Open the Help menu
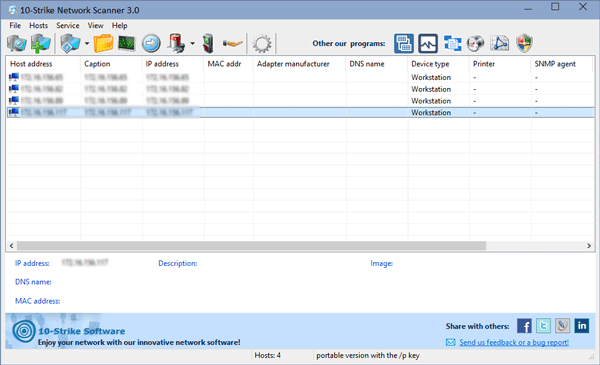 coord(119,26)
